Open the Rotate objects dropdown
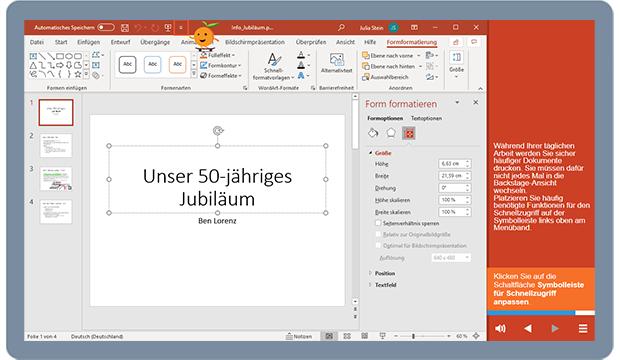This screenshot has height=360, width=620. click(x=431, y=77)
